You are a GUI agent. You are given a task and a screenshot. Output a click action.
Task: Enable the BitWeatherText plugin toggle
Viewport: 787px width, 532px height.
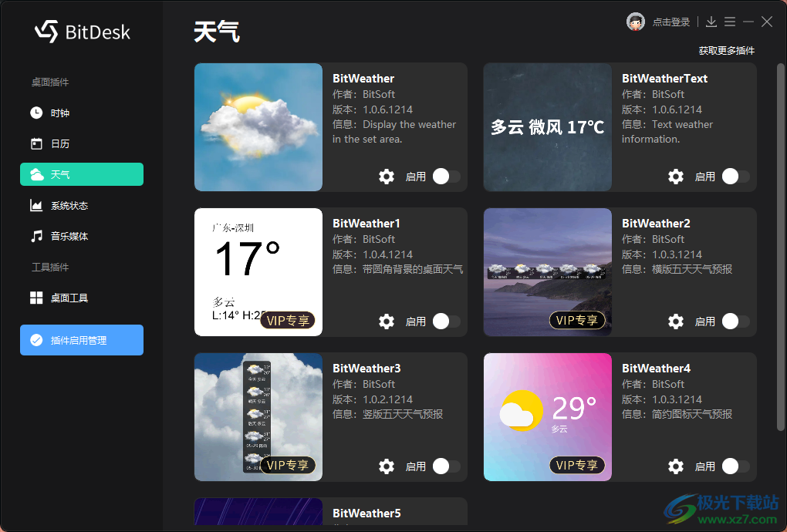[735, 177]
